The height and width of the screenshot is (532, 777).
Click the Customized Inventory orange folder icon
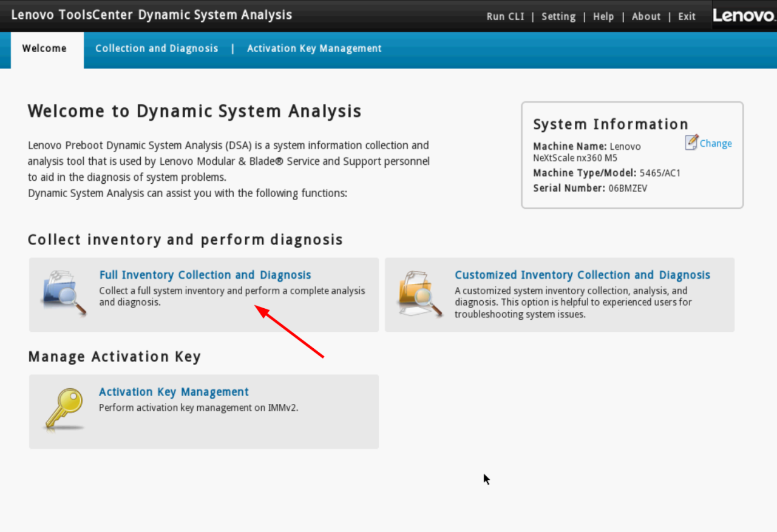pyautogui.click(x=420, y=294)
